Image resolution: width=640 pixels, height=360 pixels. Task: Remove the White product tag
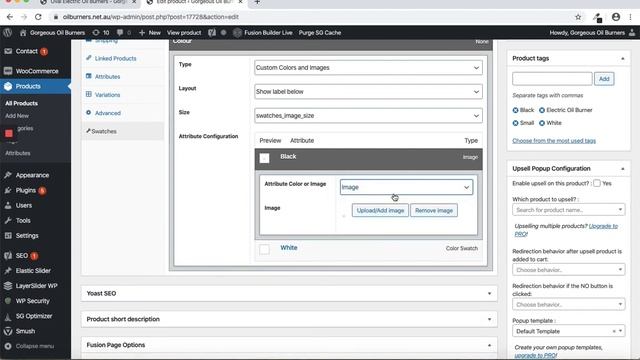[542, 123]
